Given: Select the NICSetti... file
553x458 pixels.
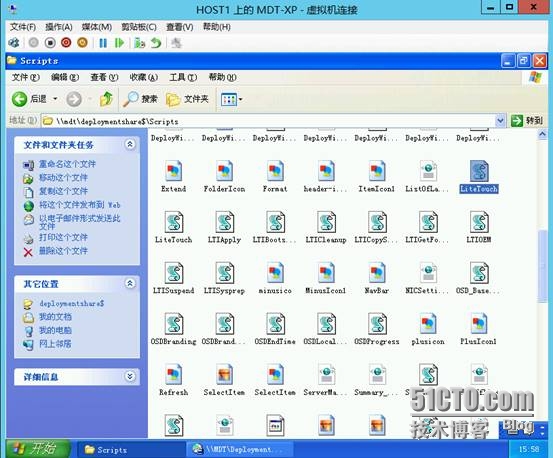Looking at the screenshot, I should pyautogui.click(x=427, y=278).
